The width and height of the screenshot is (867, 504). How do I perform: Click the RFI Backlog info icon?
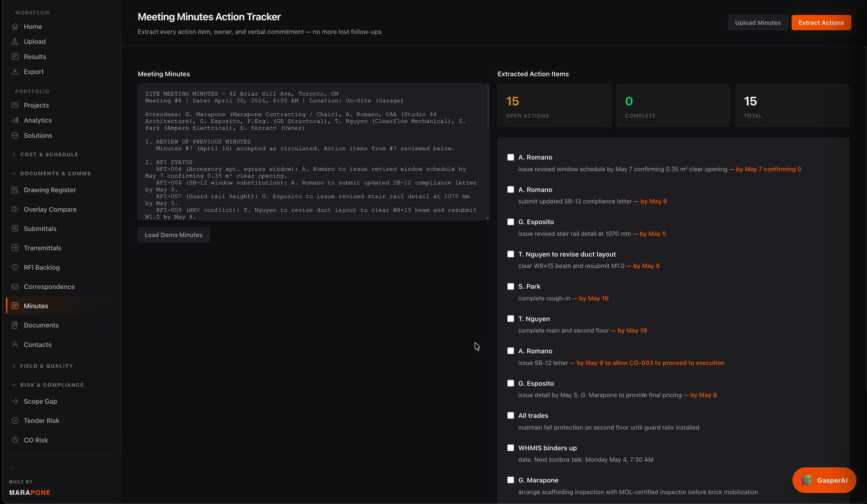click(15, 267)
